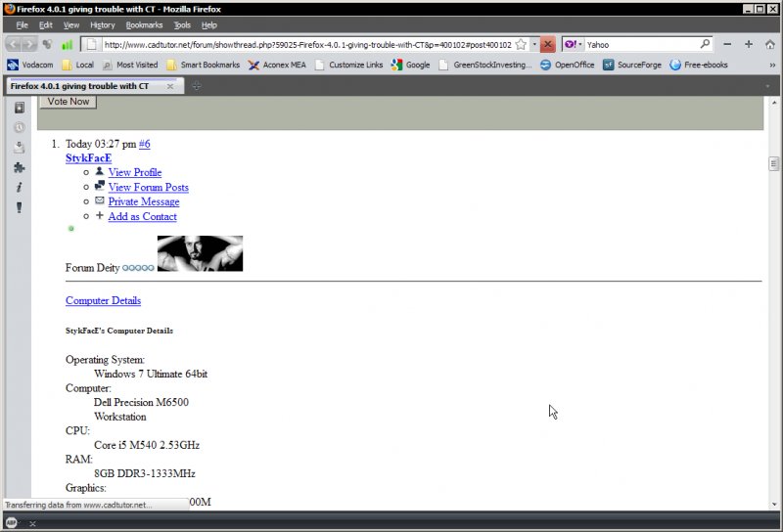The height and width of the screenshot is (532, 783).
Task: Zoom out with the minus toolbar button
Action: (x=727, y=44)
